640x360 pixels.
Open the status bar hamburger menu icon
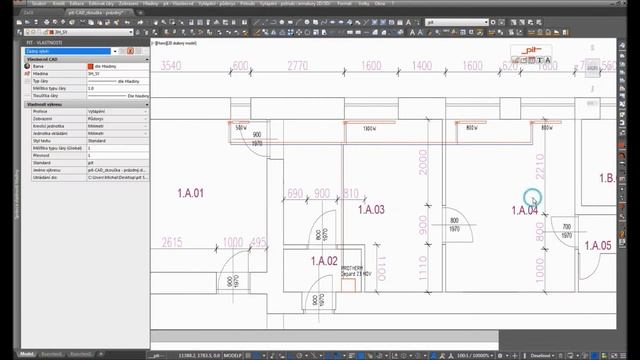pyautogui.click(x=623, y=356)
